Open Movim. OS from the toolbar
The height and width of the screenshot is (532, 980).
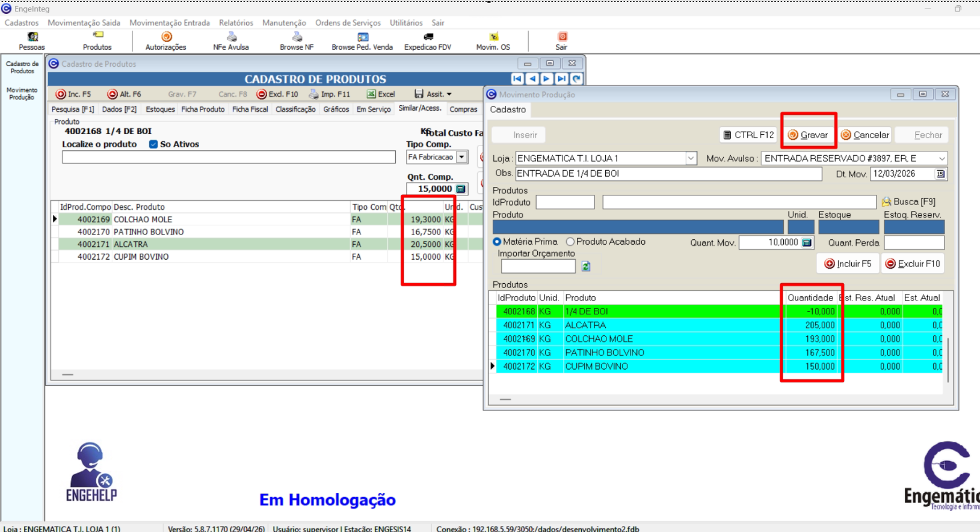coord(493,37)
